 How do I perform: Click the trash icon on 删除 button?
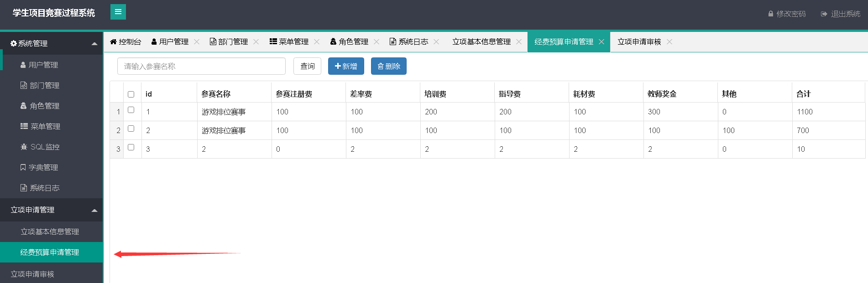tap(381, 66)
